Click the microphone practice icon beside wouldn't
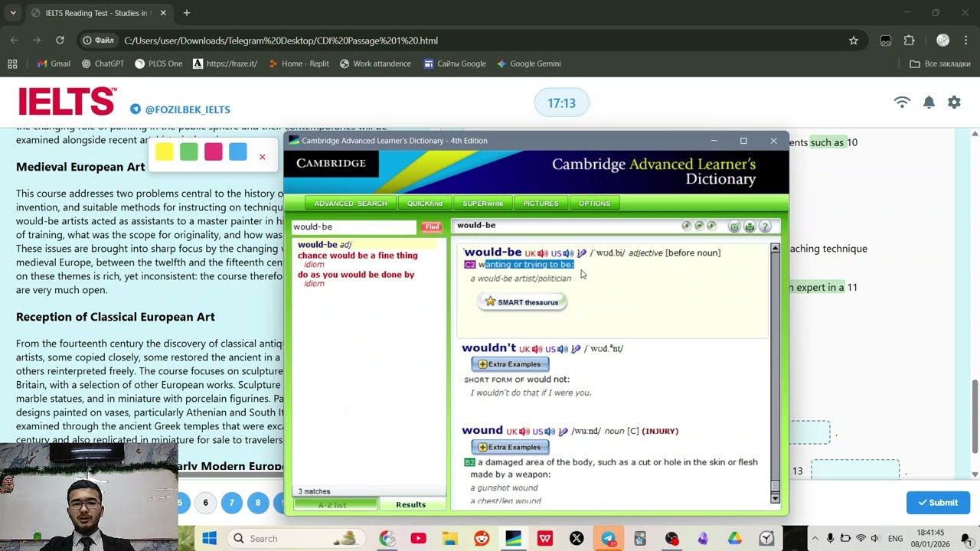 click(577, 349)
